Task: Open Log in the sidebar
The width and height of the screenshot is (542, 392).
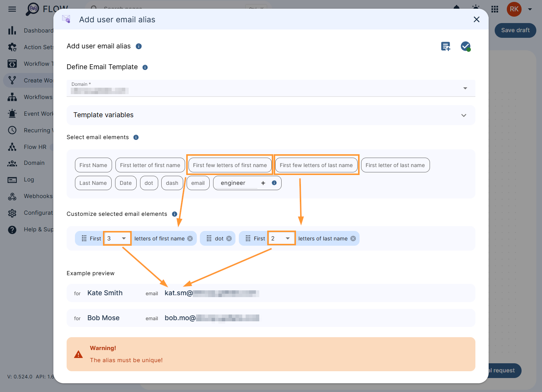Action: pos(29,180)
